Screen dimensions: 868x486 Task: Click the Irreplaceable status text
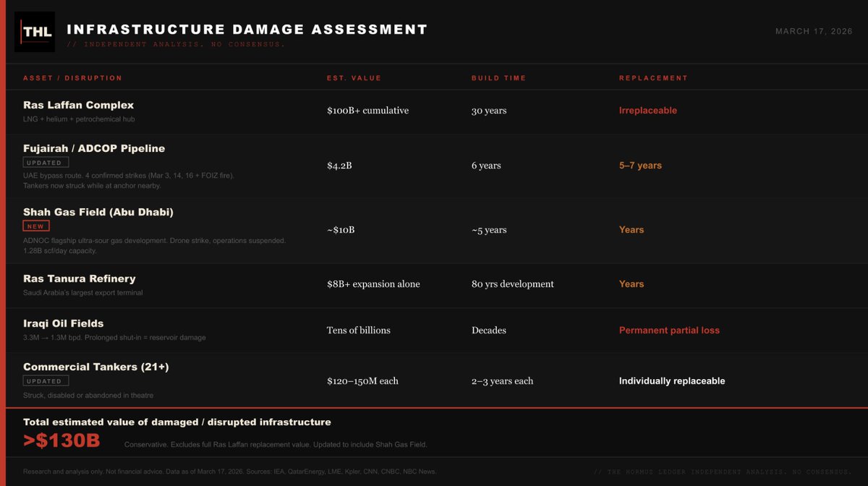[648, 111]
